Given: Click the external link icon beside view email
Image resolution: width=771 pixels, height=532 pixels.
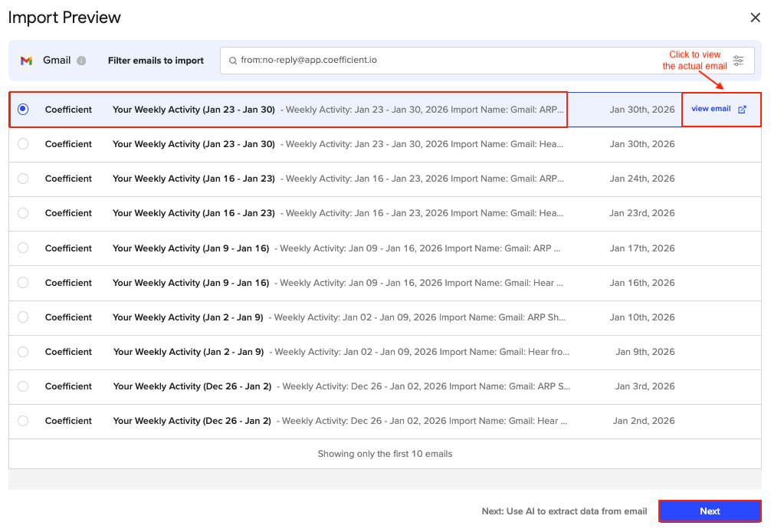Looking at the screenshot, I should [x=742, y=110].
